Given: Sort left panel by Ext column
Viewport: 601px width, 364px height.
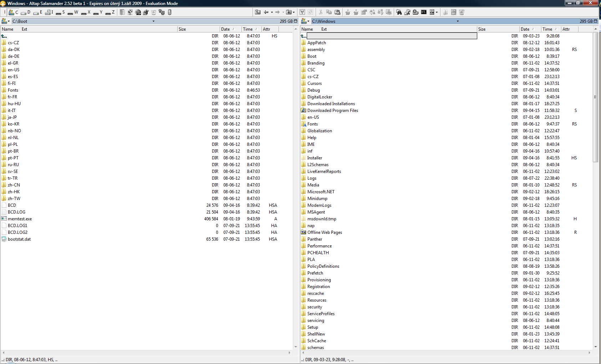Looking at the screenshot, I should click(x=24, y=29).
